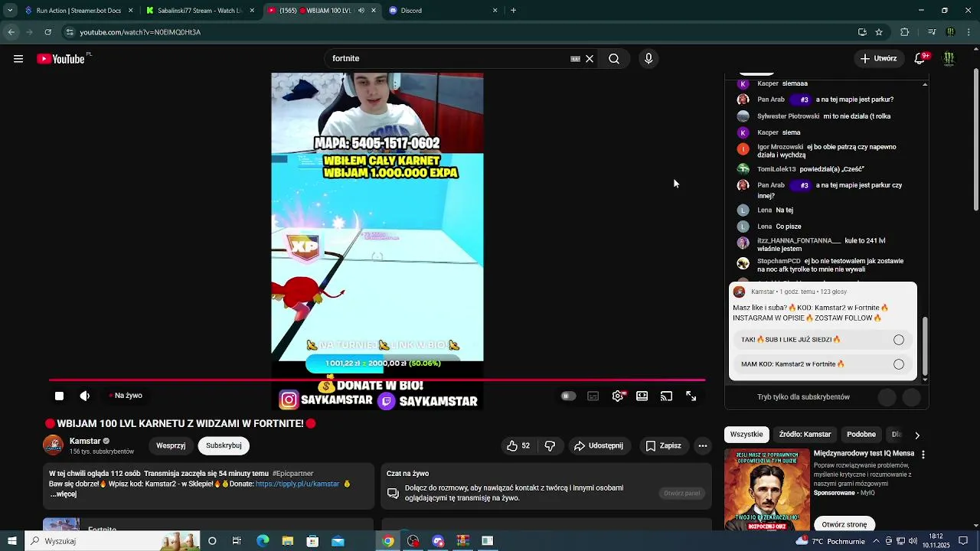Click the #Epicpartner hashtag
The image size is (980, 551).
click(x=292, y=474)
